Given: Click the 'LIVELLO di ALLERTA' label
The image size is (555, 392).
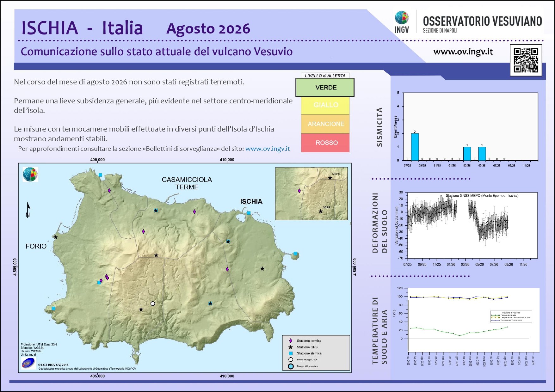Looking at the screenshot, I should pyautogui.click(x=325, y=76).
